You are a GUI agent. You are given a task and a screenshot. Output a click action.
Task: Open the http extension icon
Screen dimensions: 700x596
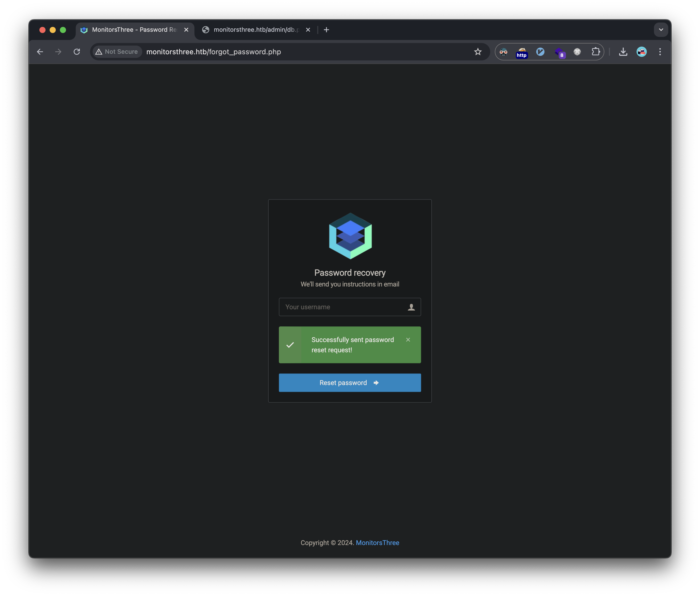(x=522, y=52)
